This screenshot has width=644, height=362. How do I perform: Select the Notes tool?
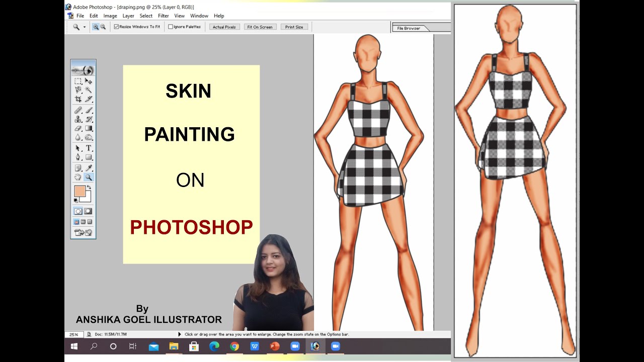tap(78, 168)
